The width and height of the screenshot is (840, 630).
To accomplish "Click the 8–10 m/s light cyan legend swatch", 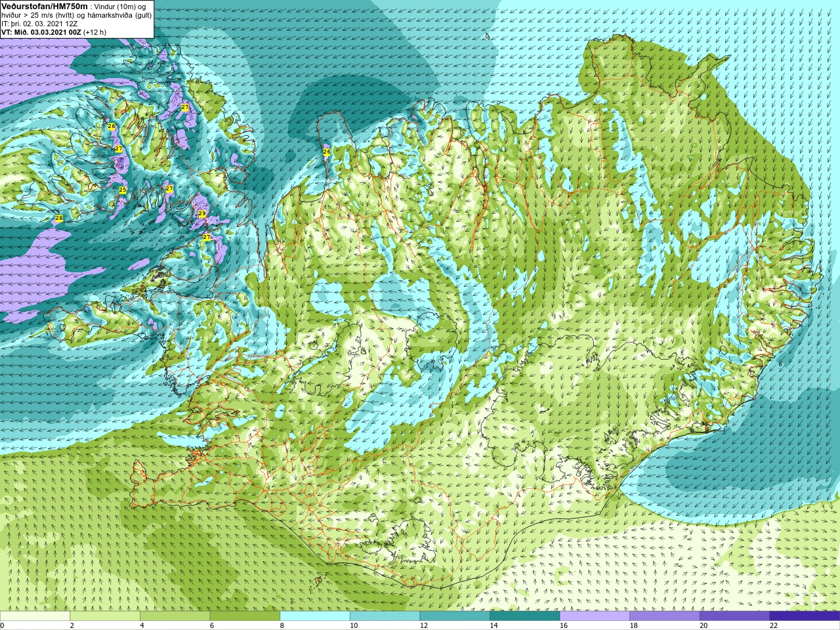I will coord(315,616).
